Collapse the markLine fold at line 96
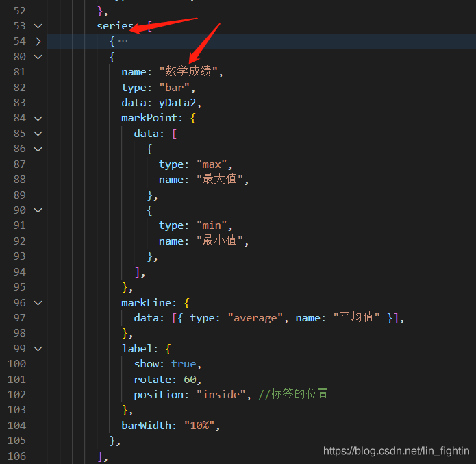476x464 pixels. [x=38, y=303]
